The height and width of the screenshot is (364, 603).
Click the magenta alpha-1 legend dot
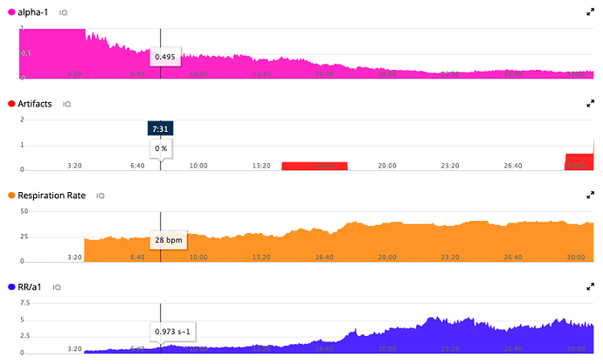pos(11,12)
